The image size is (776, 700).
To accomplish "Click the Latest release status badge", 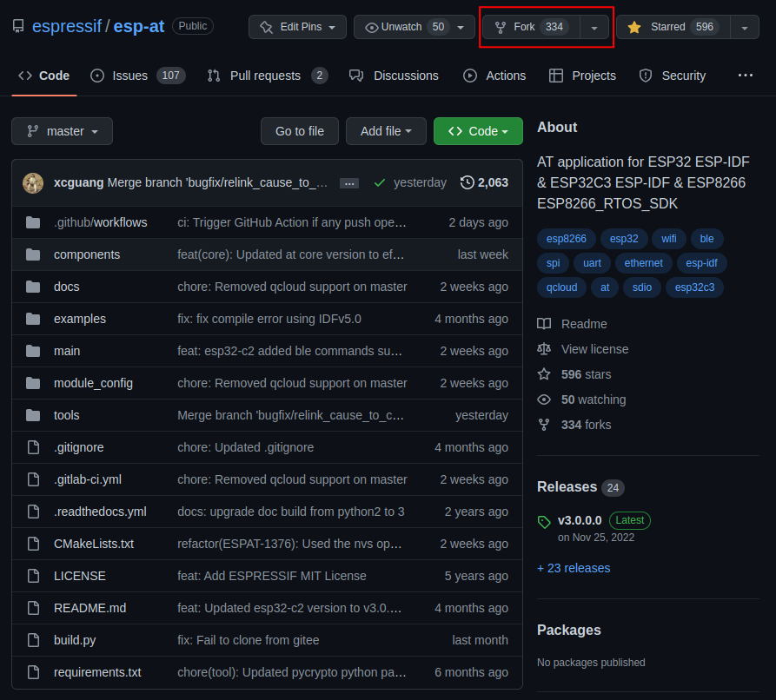I will (629, 520).
